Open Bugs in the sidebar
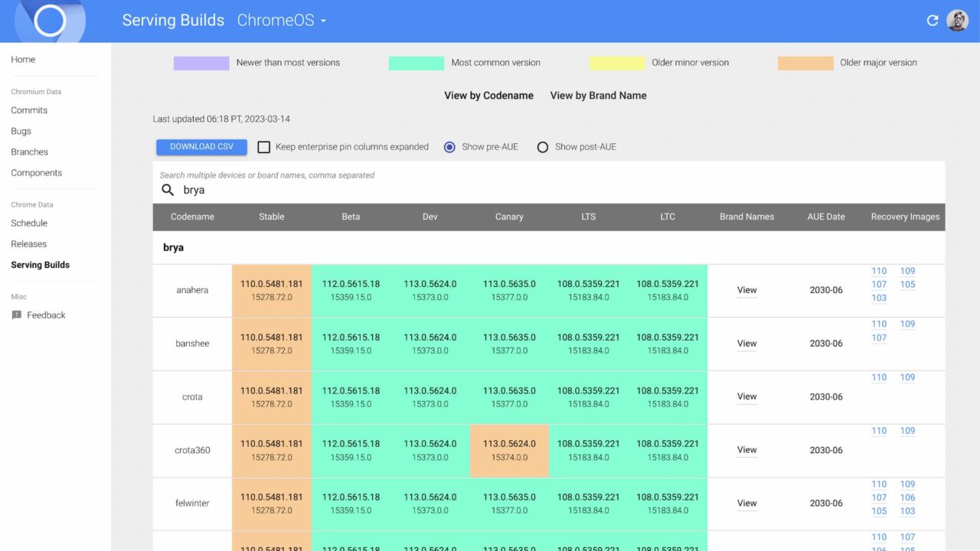This screenshot has height=551, width=980. click(x=21, y=132)
